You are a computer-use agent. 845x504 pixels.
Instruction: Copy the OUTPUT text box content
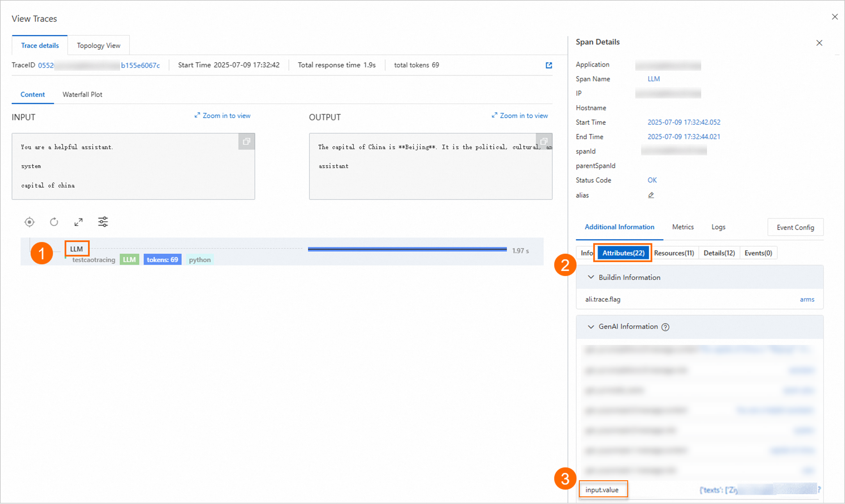coord(544,141)
